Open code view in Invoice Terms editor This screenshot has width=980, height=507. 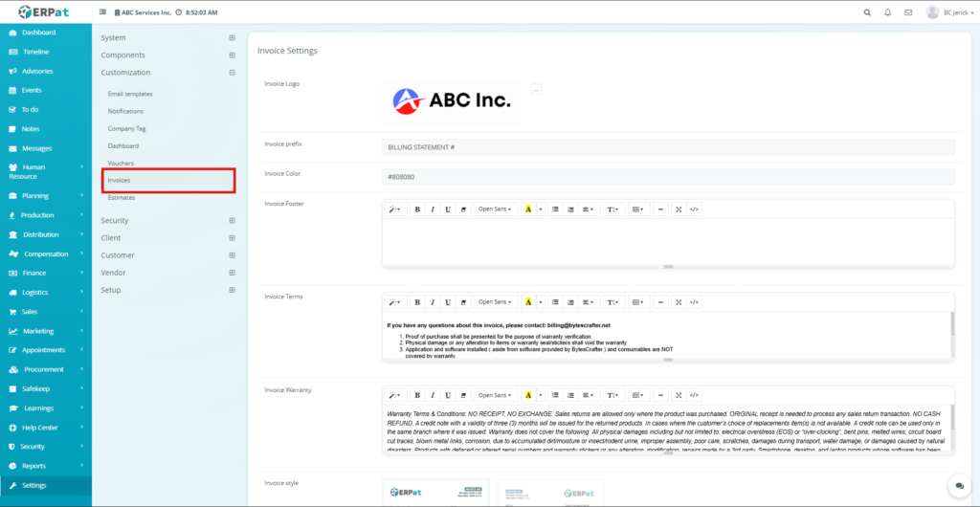click(695, 302)
